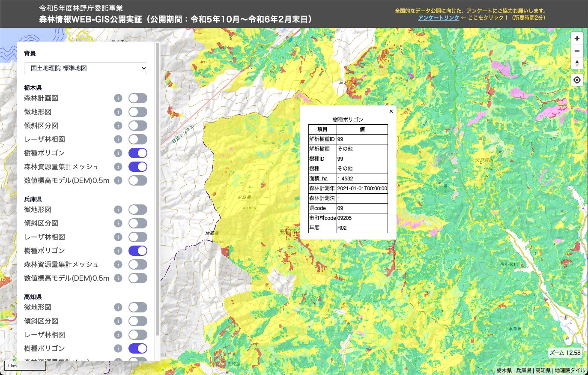Enable the 森林計画図 layer toggle
Image resolution: width=588 pixels, height=375 pixels.
pyautogui.click(x=138, y=98)
